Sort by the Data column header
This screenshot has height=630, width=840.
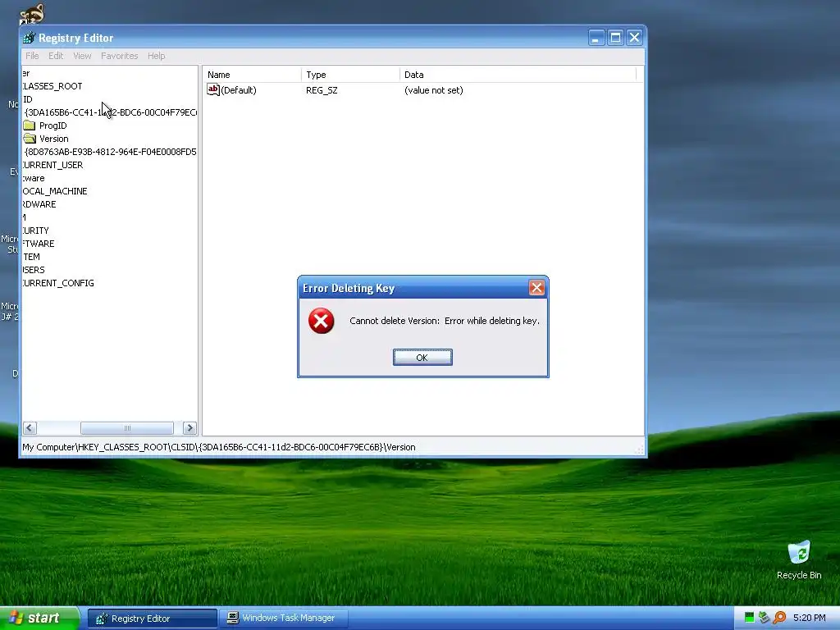click(518, 75)
